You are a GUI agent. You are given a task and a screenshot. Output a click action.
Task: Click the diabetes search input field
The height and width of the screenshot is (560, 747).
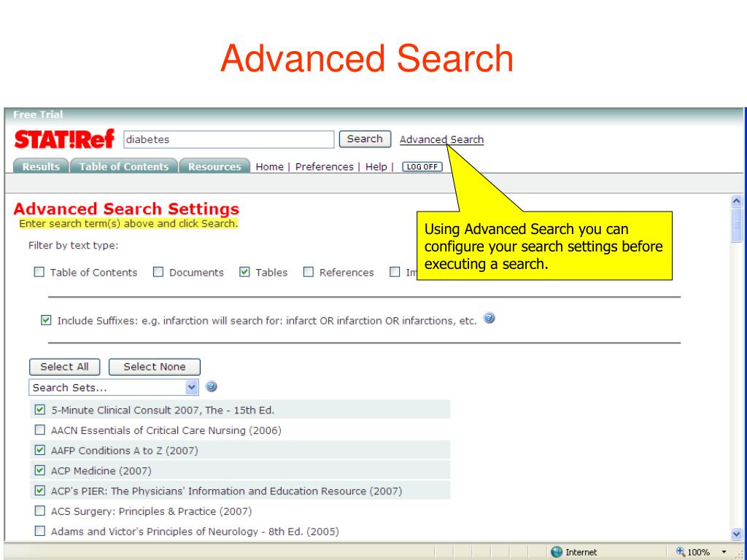[228, 139]
